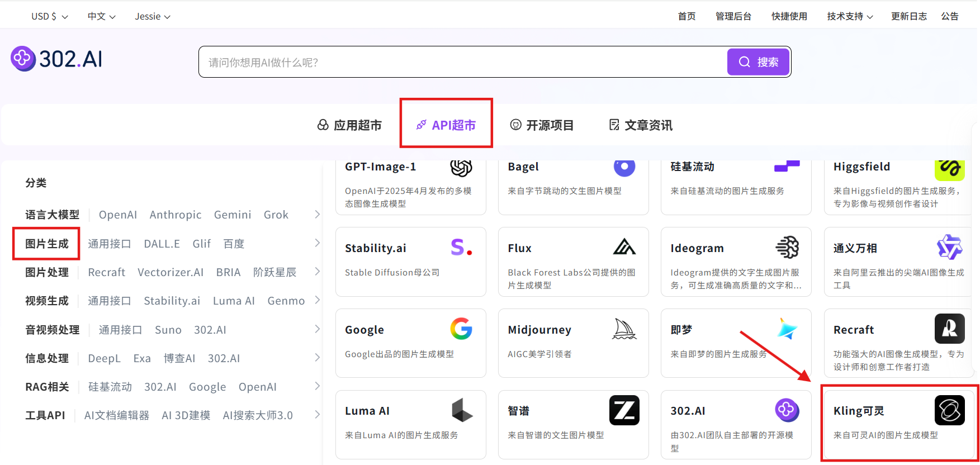Screen dimensions: 980x465
Task: Click the 302.AI card purple logo
Action: (x=787, y=410)
